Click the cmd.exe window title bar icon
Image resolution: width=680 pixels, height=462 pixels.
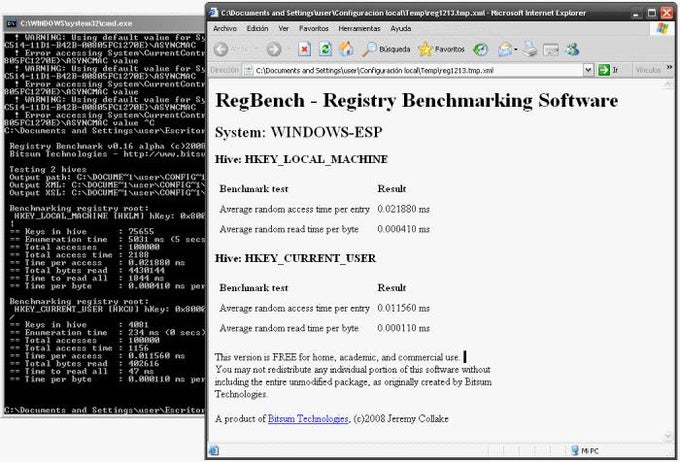11,23
